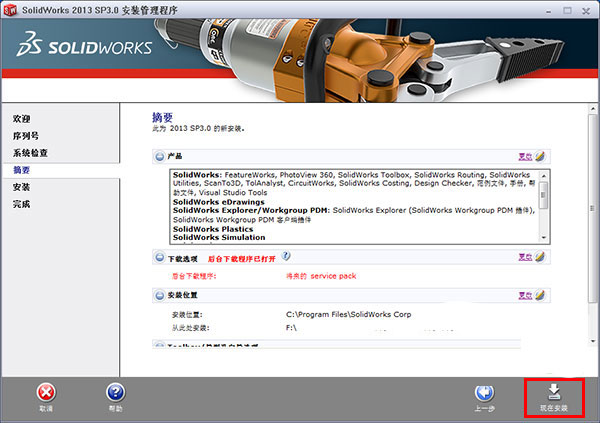The image size is (600, 423).
Task: Click pencil edit icon in 产品 section
Action: point(540,156)
